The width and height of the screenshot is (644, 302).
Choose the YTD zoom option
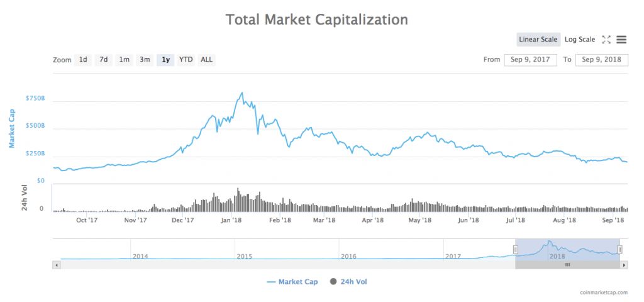(186, 60)
